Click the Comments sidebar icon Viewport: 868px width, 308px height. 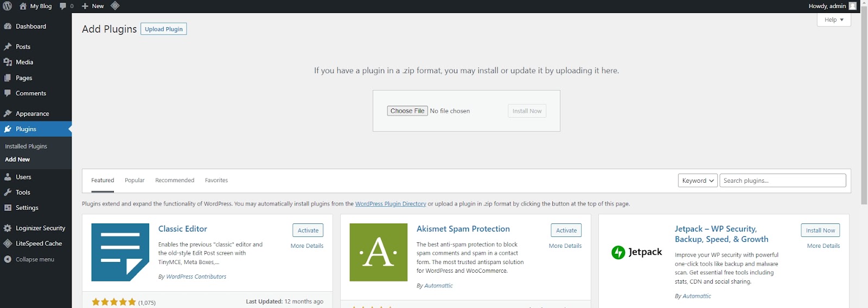8,93
